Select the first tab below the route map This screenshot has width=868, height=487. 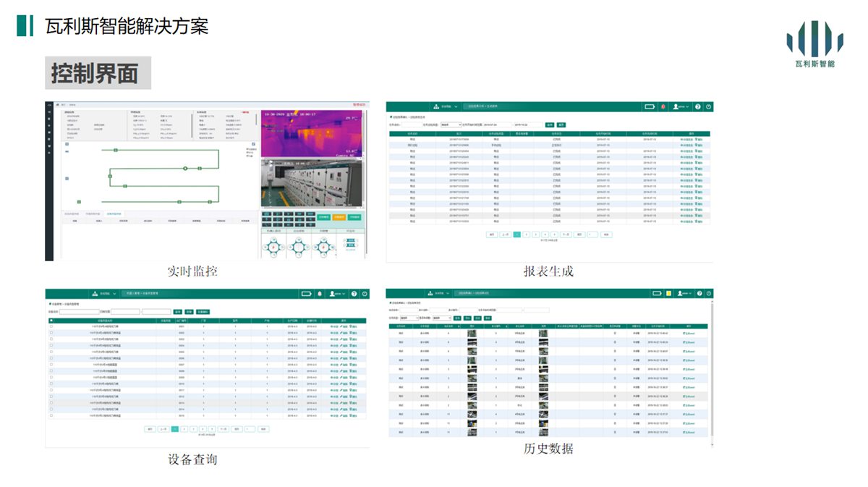pos(72,214)
